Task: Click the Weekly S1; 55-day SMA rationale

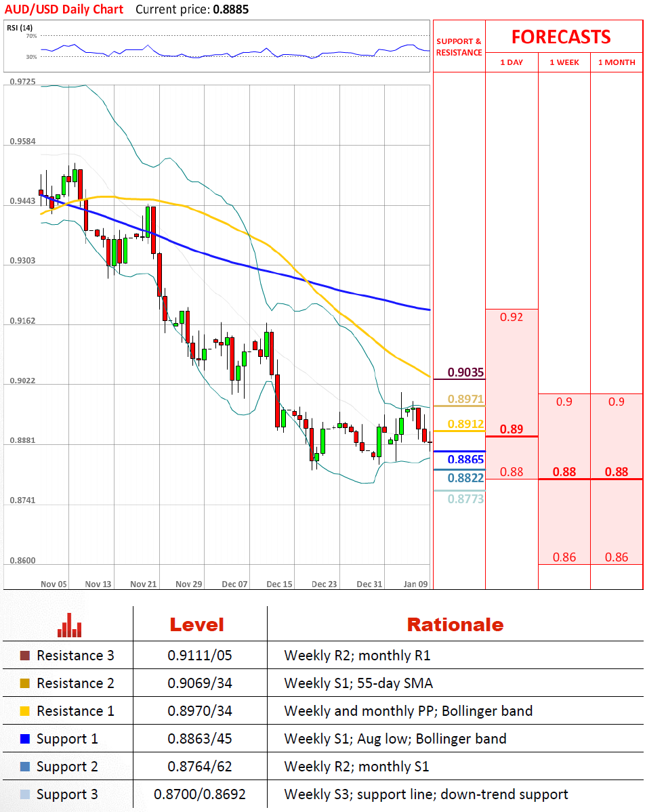Action: click(358, 683)
